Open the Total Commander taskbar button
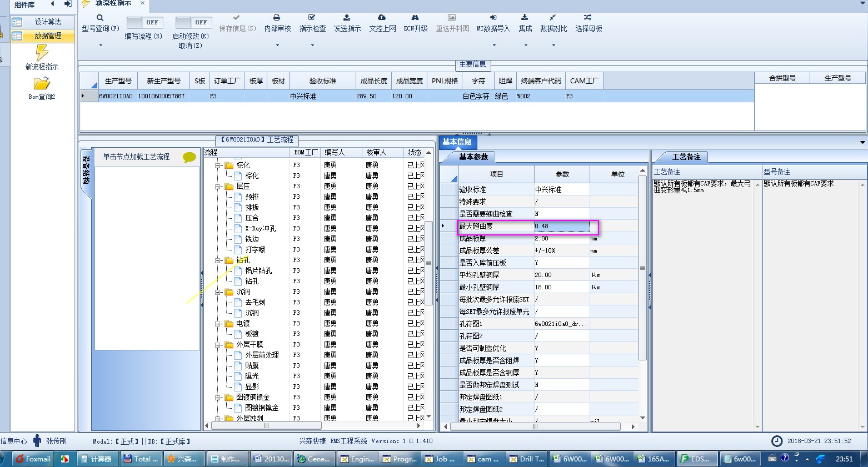Viewport: 868px width, 467px height. [141, 459]
